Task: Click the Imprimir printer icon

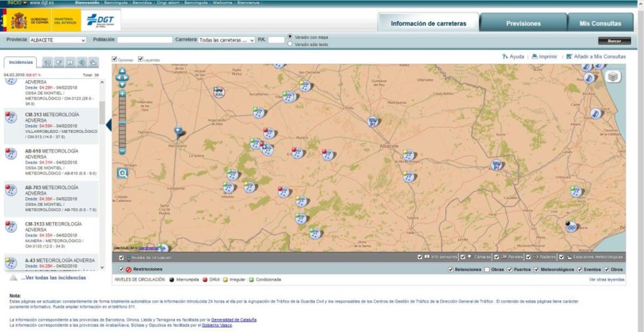Action: coord(535,56)
